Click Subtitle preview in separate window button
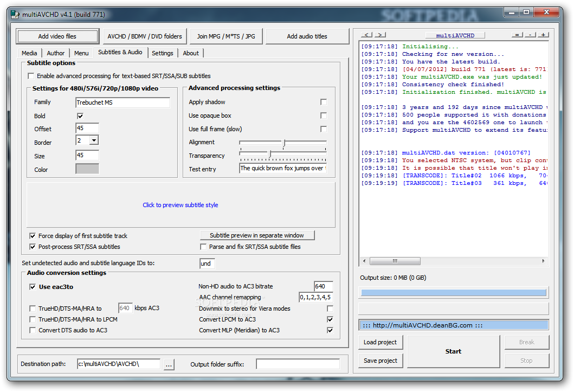The height and width of the screenshot is (392, 574). pos(257,235)
